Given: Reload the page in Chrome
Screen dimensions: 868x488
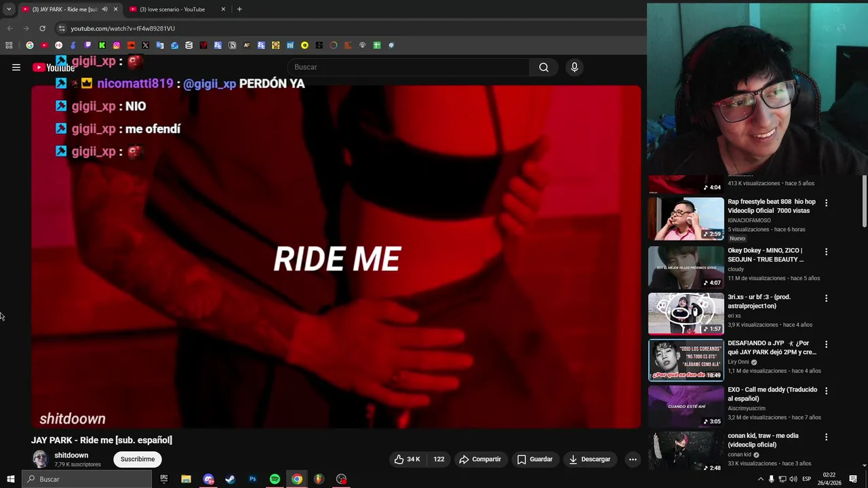Looking at the screenshot, I should [x=42, y=28].
